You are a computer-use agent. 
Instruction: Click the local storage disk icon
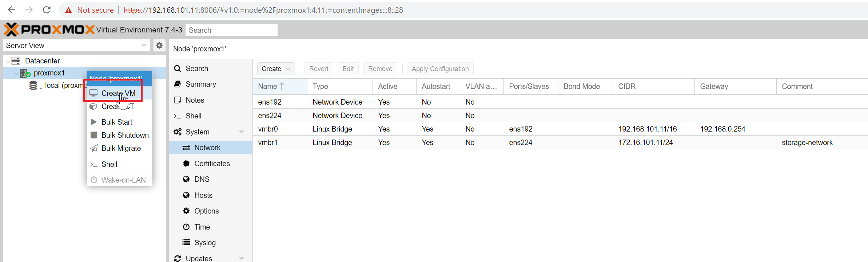[33, 85]
